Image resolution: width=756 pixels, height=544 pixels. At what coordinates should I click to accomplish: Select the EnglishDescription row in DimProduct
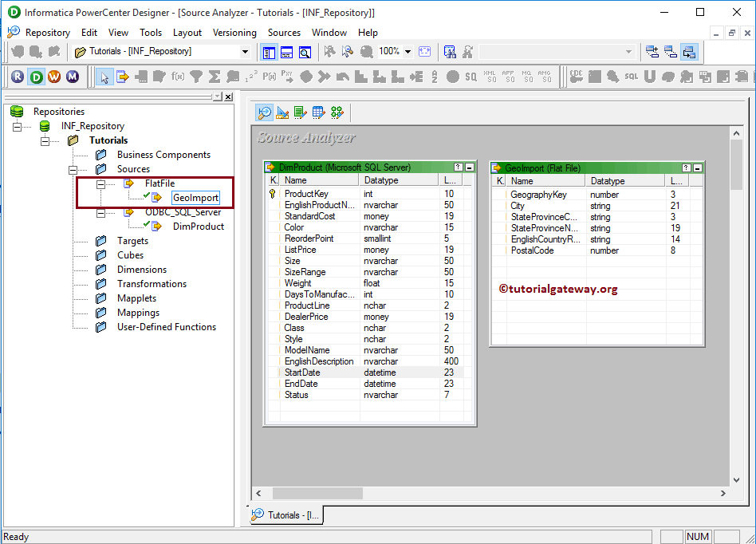tap(365, 361)
